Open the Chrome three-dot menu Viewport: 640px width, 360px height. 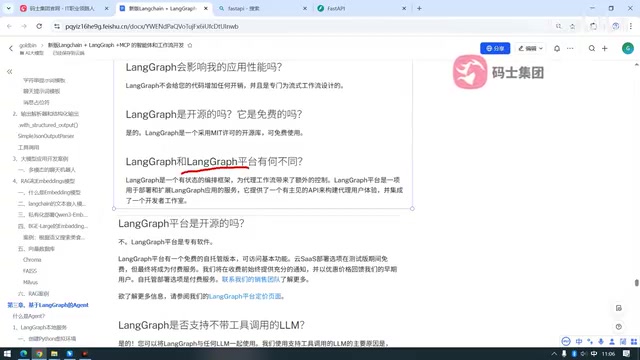point(631,26)
